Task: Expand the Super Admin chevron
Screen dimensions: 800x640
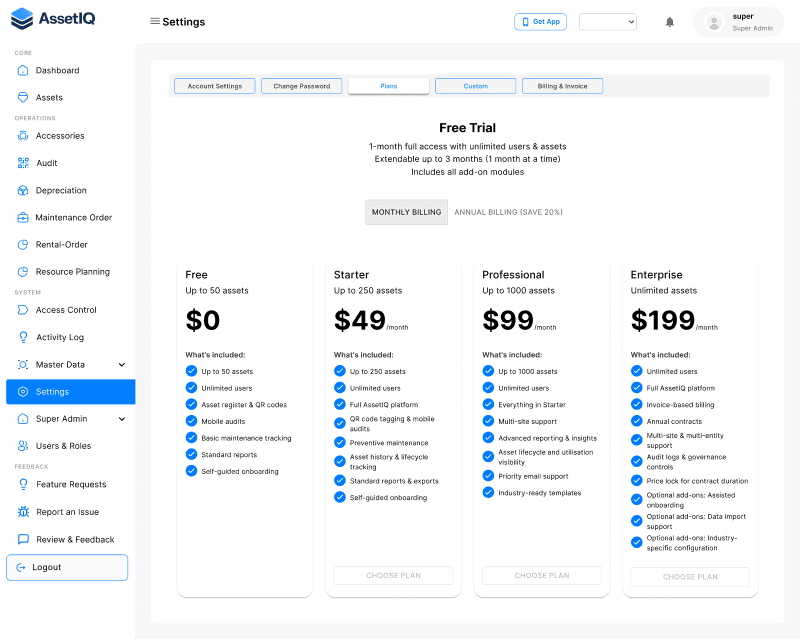Action: coord(122,419)
